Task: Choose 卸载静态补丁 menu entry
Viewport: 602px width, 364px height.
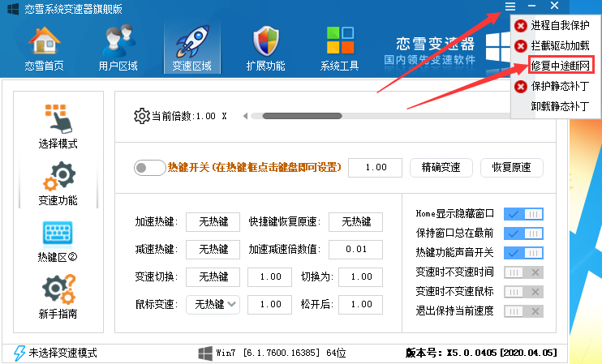Action: click(560, 106)
